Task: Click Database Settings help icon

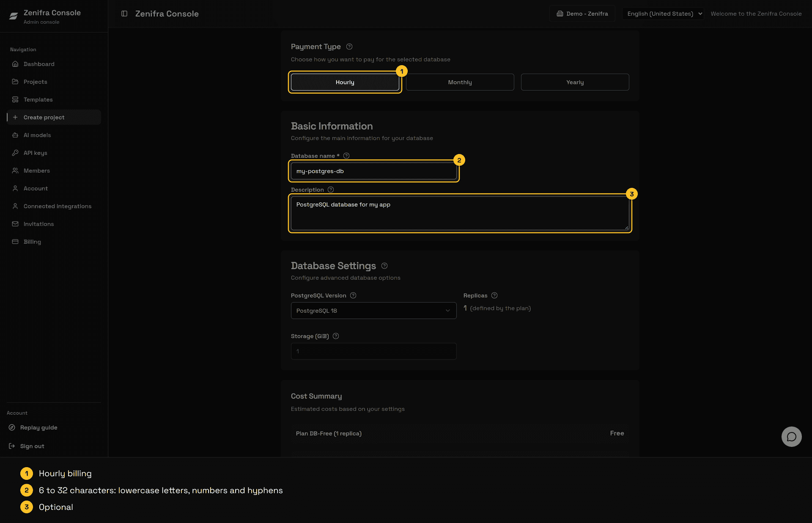Action: (x=384, y=266)
